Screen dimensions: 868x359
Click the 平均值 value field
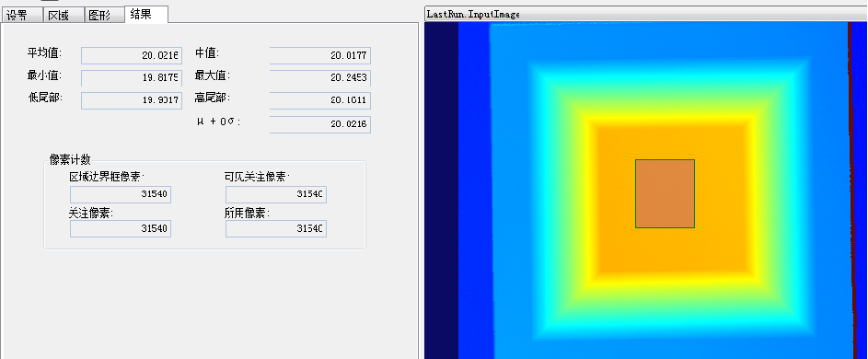(x=132, y=55)
